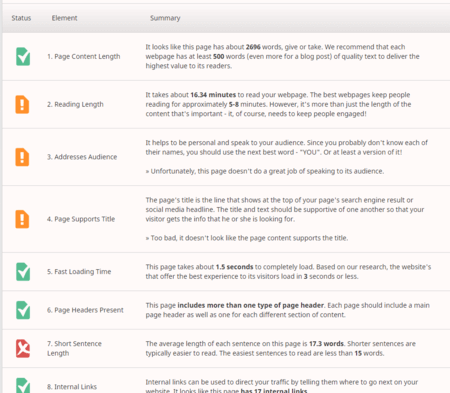The image size is (450, 393).
Task: Click the orange warning icon for Reading Length
Action: point(22,104)
